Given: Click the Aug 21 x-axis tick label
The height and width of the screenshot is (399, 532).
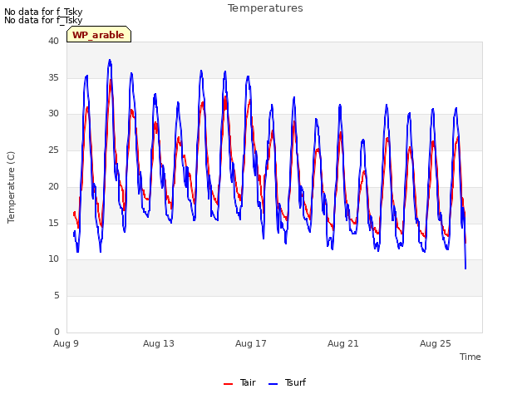Looking at the screenshot, I should (343, 343).
